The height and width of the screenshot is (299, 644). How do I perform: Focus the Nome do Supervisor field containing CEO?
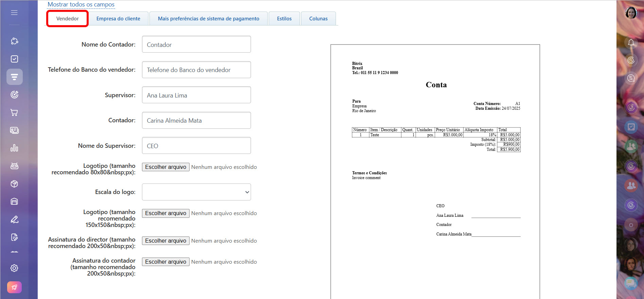(x=196, y=145)
